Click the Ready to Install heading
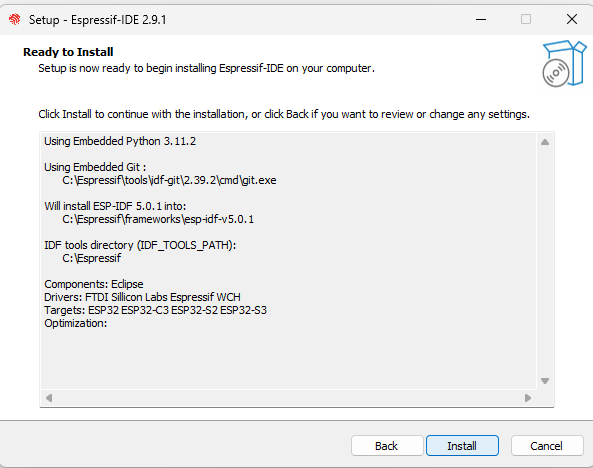This screenshot has height=468, width=593. (x=68, y=52)
